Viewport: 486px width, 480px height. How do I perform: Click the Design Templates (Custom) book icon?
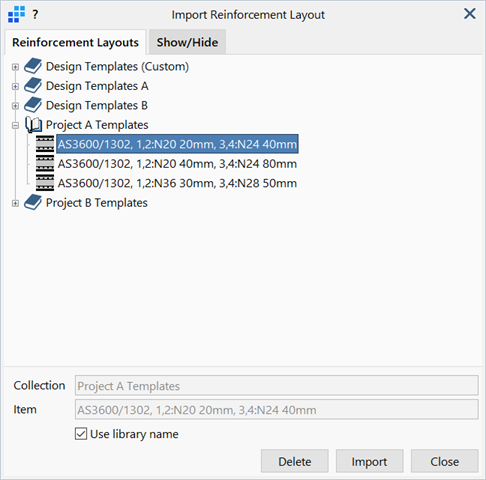click(x=33, y=66)
